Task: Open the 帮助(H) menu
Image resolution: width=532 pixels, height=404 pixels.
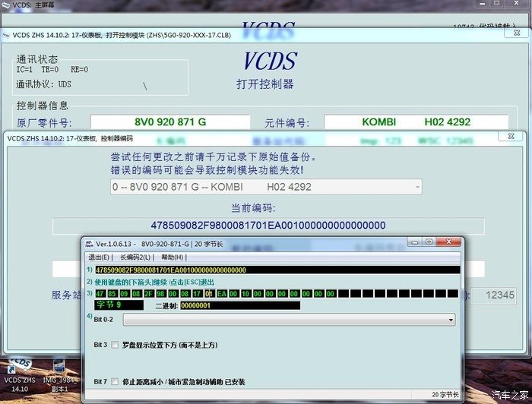Action: (x=173, y=257)
